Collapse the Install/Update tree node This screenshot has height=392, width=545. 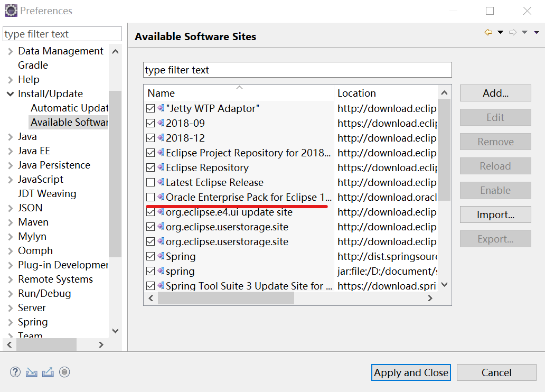[11, 94]
